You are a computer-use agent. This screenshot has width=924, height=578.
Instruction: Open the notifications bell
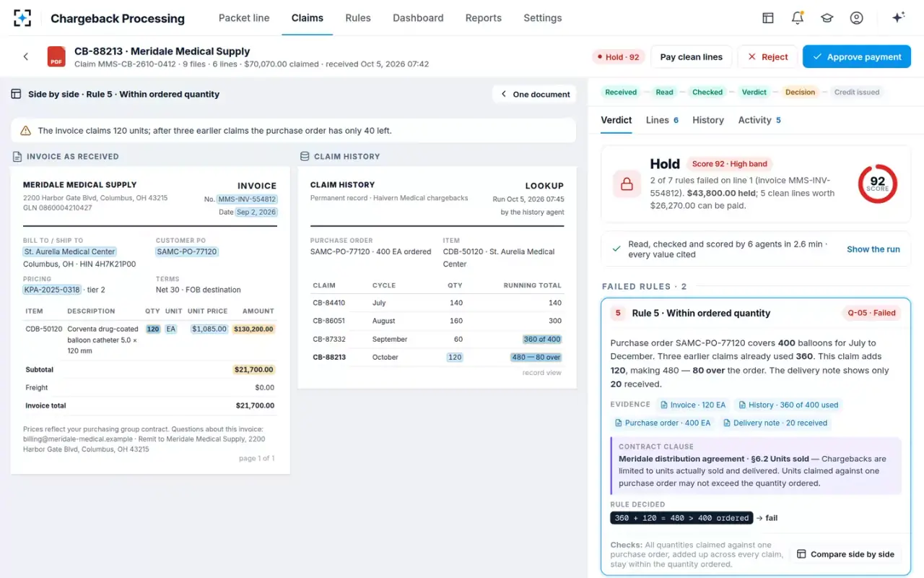point(798,18)
